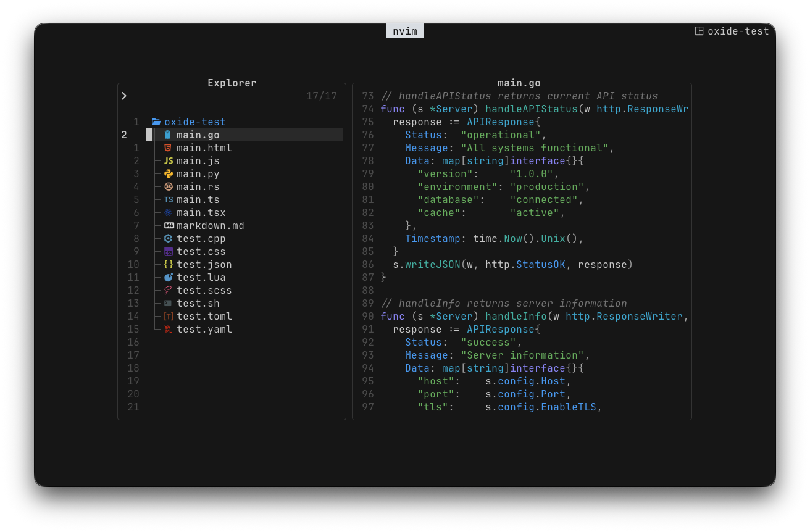Select test.yaml at the list bottom
This screenshot has height=532, width=810.
point(204,329)
